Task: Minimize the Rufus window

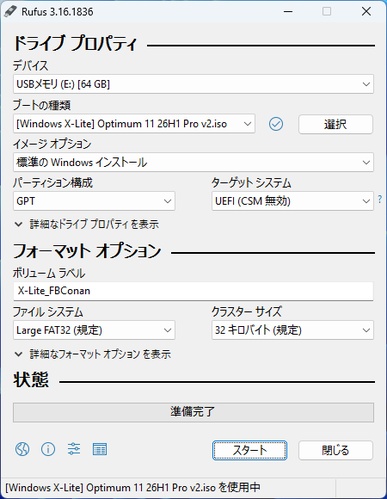Action: pyautogui.click(x=288, y=12)
